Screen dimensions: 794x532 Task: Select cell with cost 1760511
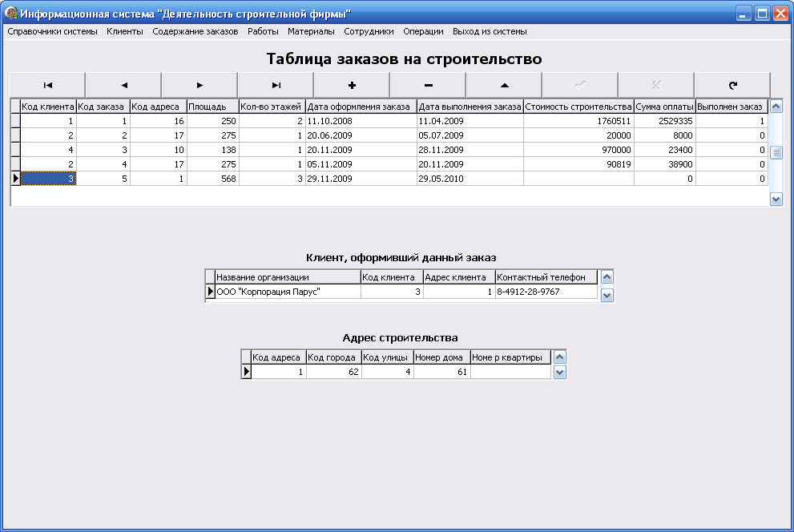pyautogui.click(x=578, y=121)
